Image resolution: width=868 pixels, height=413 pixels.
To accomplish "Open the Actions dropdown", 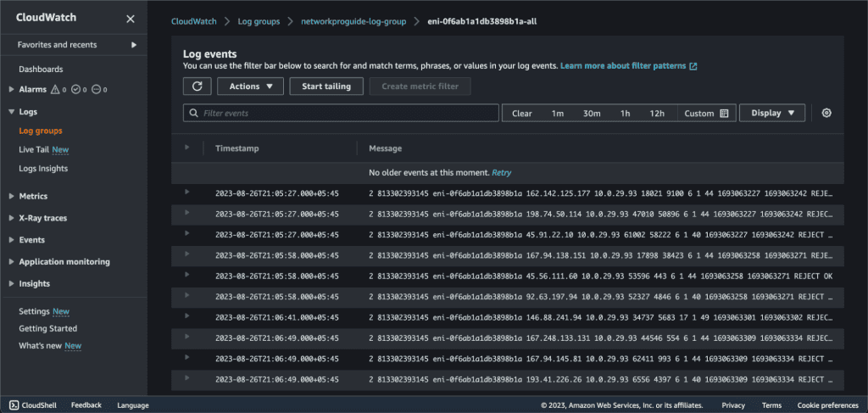I will pos(250,87).
